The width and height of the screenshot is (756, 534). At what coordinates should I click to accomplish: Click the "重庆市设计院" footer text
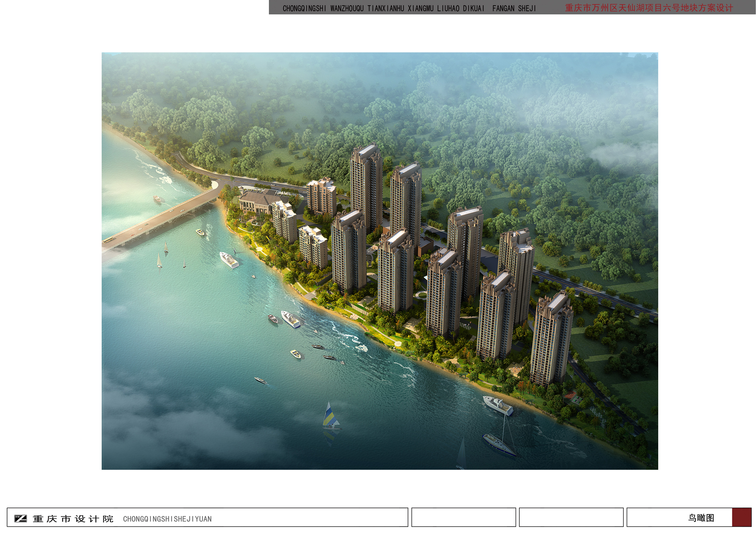73,519
